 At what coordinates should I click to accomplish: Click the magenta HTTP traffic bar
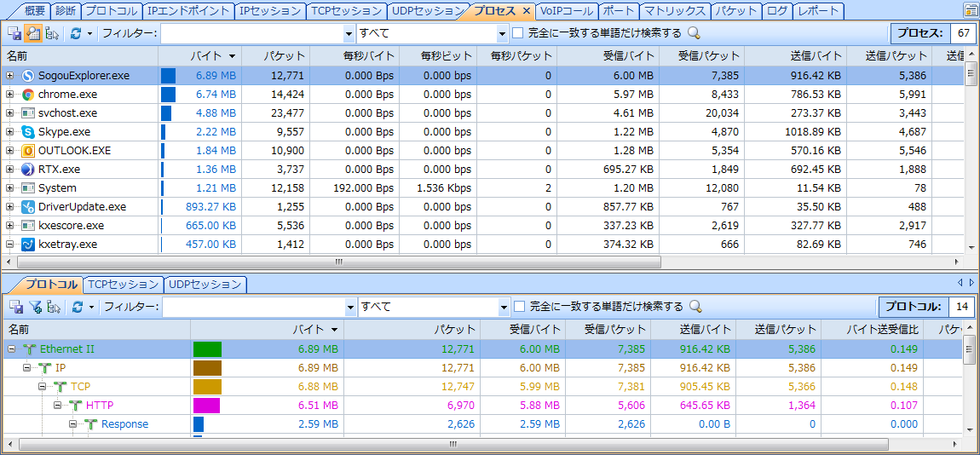(206, 405)
